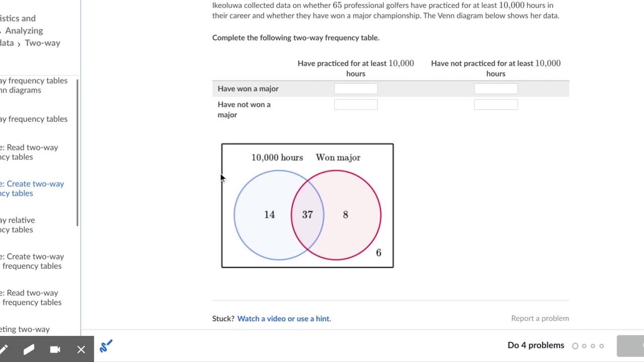Click the gray check button at bottom right

click(x=630, y=346)
